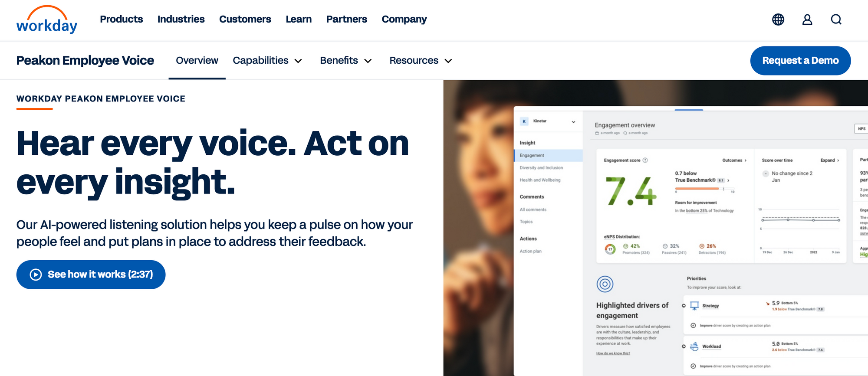Click the How do we know this? link
This screenshot has width=868, height=376.
click(x=613, y=353)
